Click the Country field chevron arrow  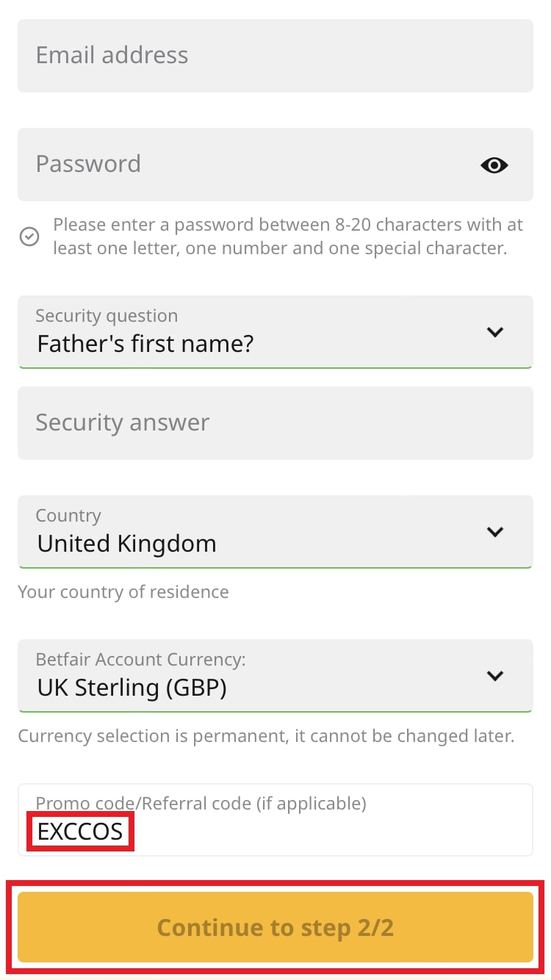[495, 532]
